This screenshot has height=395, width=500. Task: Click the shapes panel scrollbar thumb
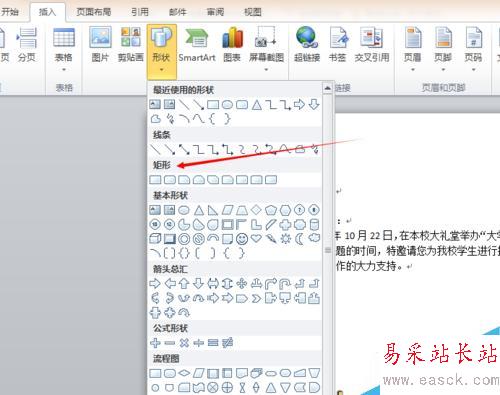[327, 250]
